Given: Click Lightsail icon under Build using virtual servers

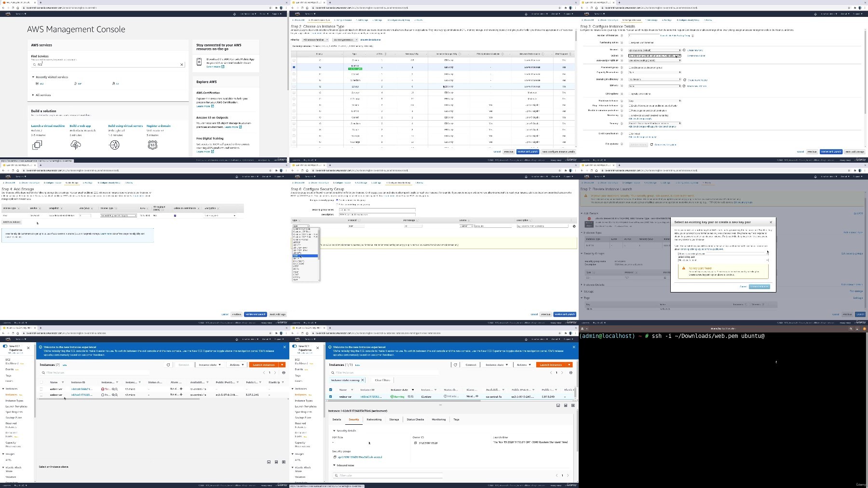Looking at the screenshot, I should click(114, 144).
